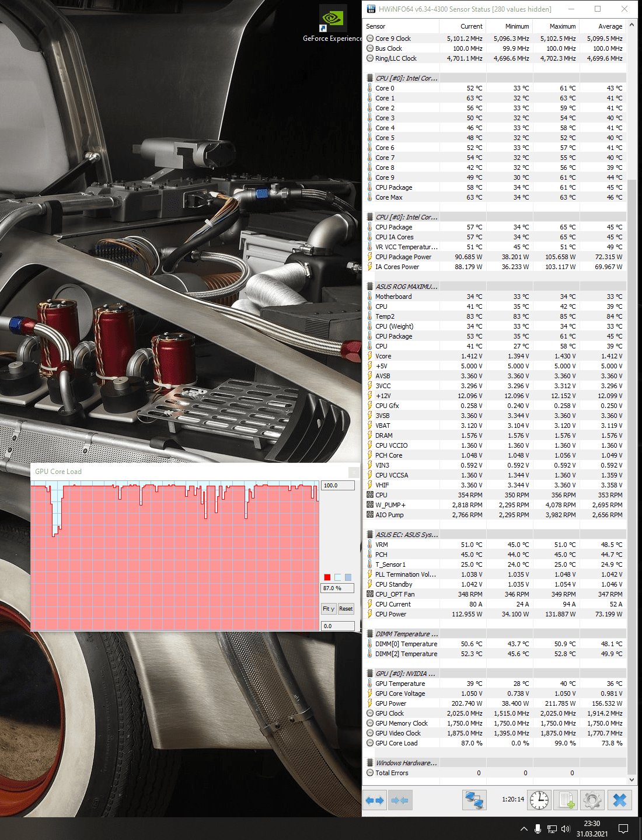Viewport: 642px width, 840px height.
Task: Select the +12V voltage row
Action: pos(494,396)
